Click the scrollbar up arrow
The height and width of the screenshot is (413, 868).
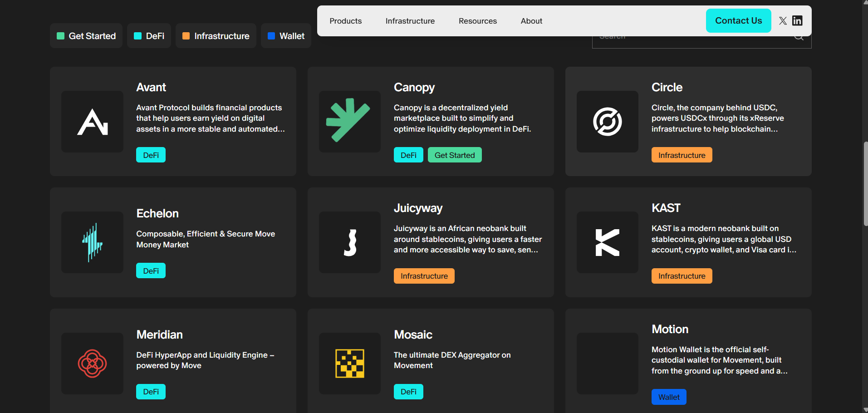[865, 3]
